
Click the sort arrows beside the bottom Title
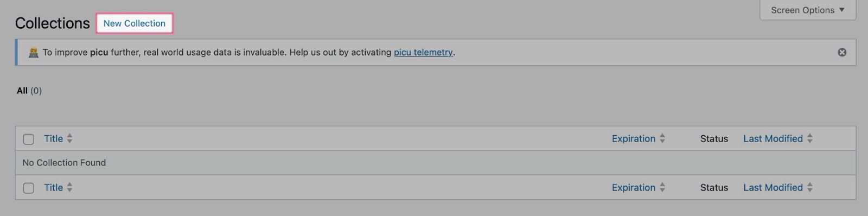[x=69, y=187]
